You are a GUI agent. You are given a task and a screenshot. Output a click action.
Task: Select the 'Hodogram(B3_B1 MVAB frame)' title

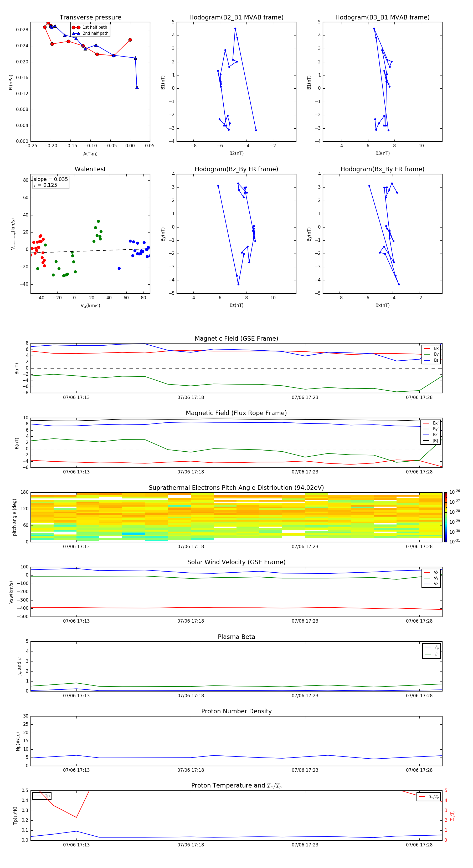point(382,18)
